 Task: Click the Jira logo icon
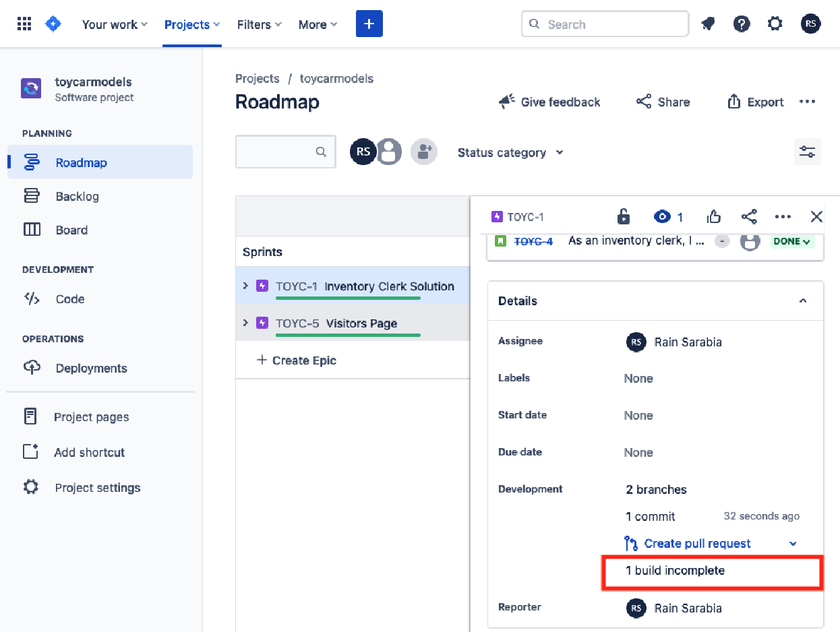click(53, 24)
